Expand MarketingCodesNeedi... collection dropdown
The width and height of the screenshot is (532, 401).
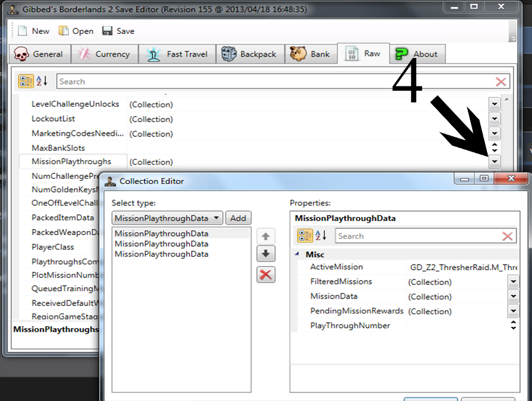tap(494, 133)
